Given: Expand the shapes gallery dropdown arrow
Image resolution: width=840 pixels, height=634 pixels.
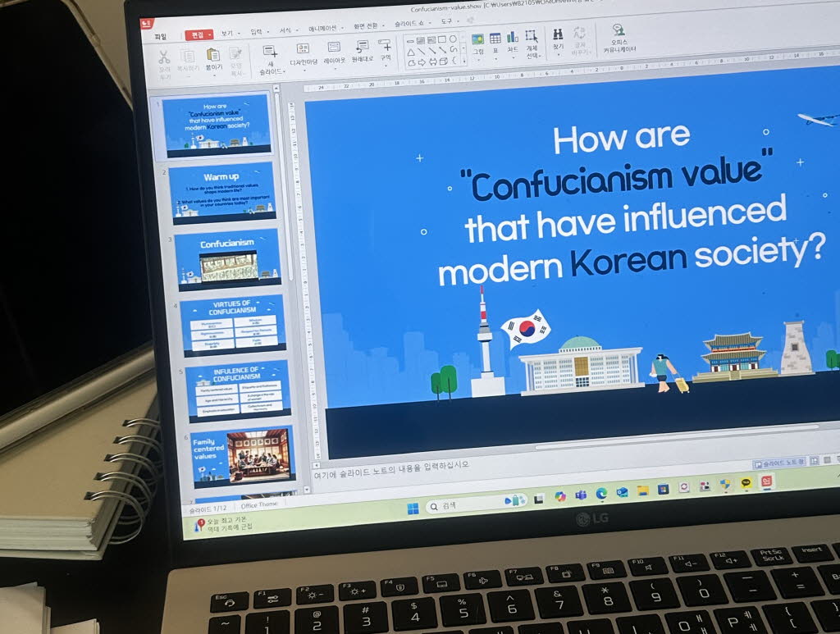Looking at the screenshot, I should coord(463,60).
